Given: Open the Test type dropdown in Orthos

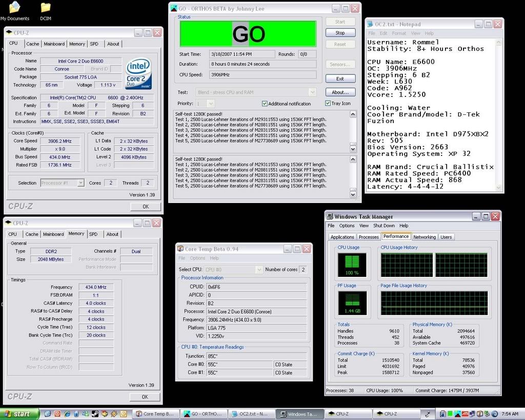Looking at the screenshot, I should point(312,92).
